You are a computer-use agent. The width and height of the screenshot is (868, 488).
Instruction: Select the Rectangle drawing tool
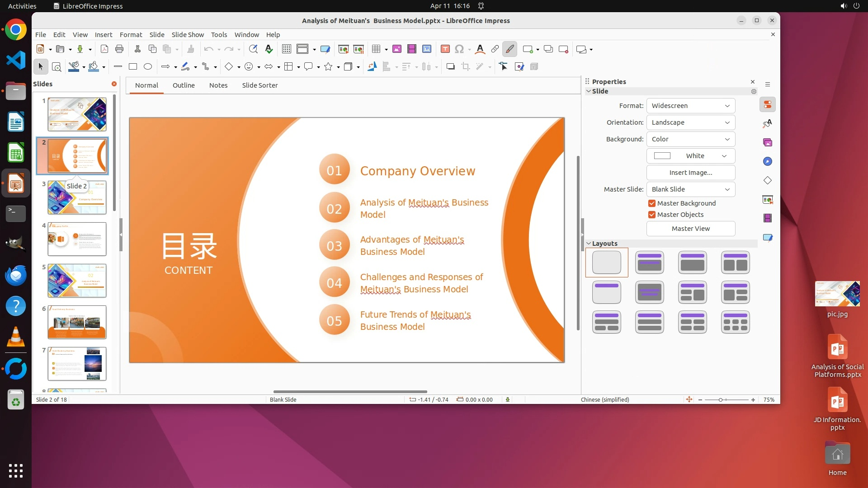pos(133,67)
